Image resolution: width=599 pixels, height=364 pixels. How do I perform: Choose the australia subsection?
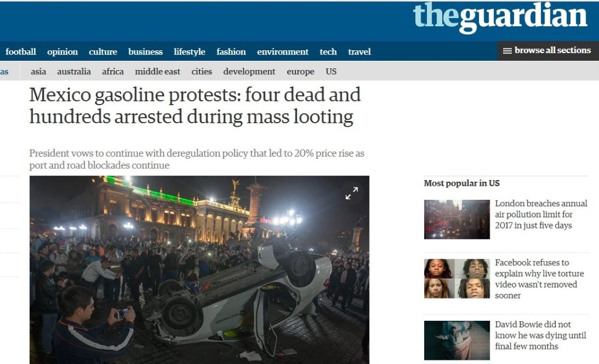(x=74, y=71)
